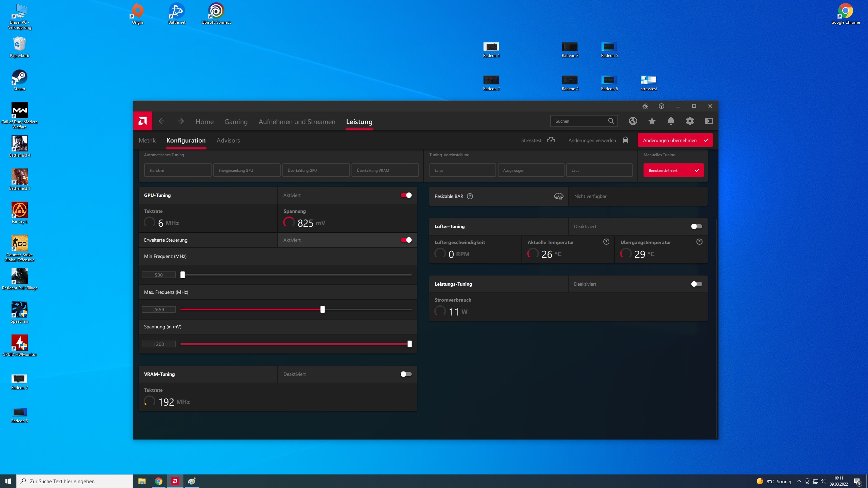Image resolution: width=868 pixels, height=488 pixels.
Task: Turn on Leistungs-Tuning switch
Action: [696, 284]
